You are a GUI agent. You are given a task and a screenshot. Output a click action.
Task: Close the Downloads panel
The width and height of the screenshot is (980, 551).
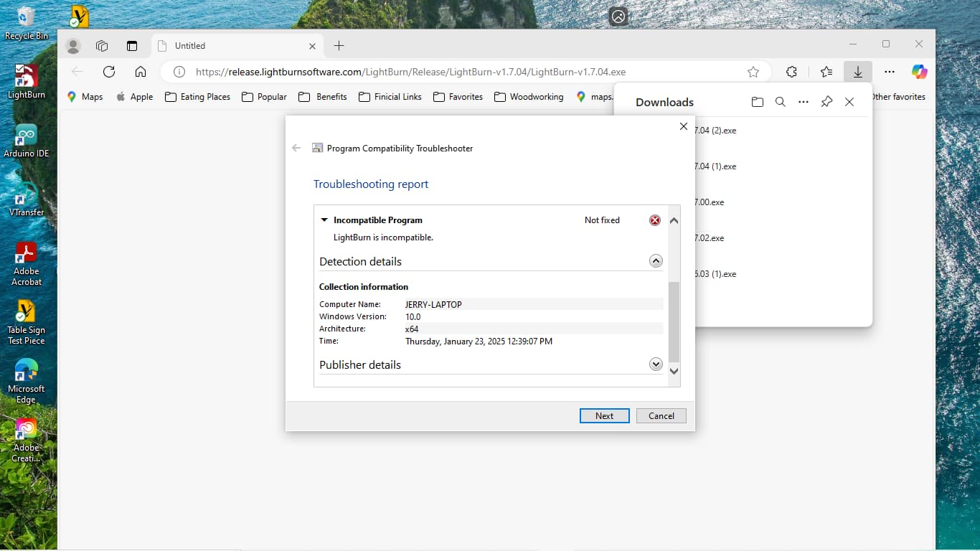tap(849, 102)
